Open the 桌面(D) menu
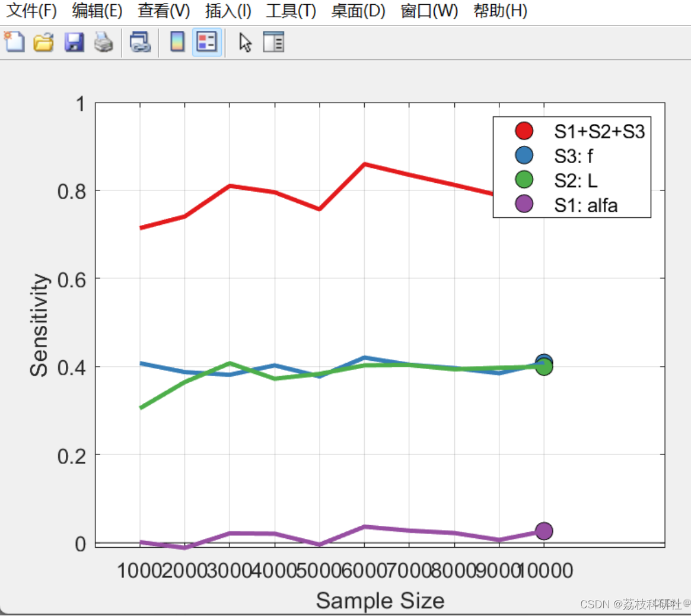 (358, 11)
